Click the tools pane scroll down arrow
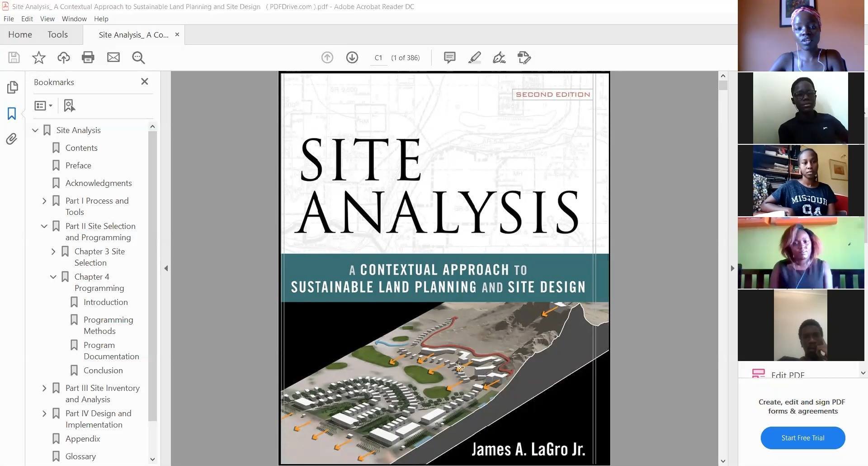Viewport: 868px width, 466px height. (x=863, y=373)
